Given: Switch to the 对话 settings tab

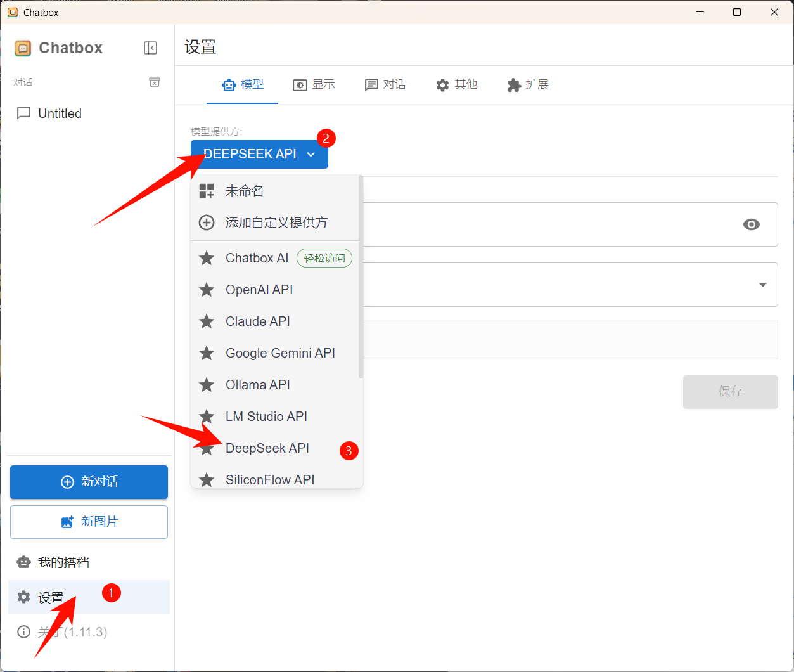Looking at the screenshot, I should click(x=385, y=84).
